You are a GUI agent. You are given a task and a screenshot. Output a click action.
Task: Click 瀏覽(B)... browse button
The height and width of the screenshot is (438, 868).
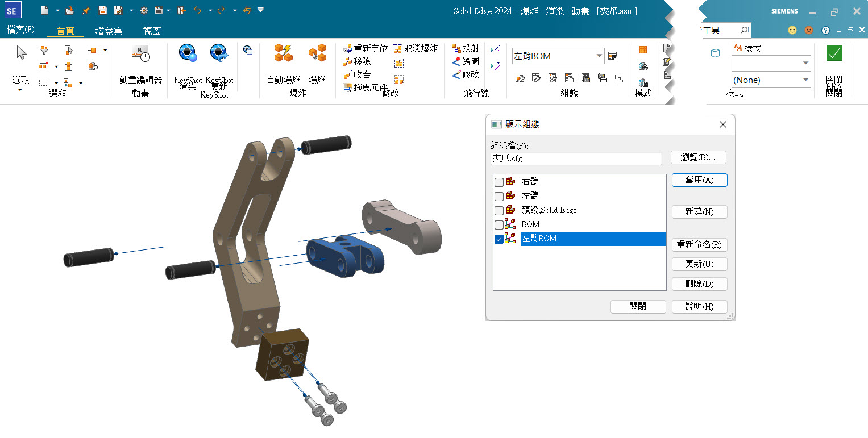[699, 157]
